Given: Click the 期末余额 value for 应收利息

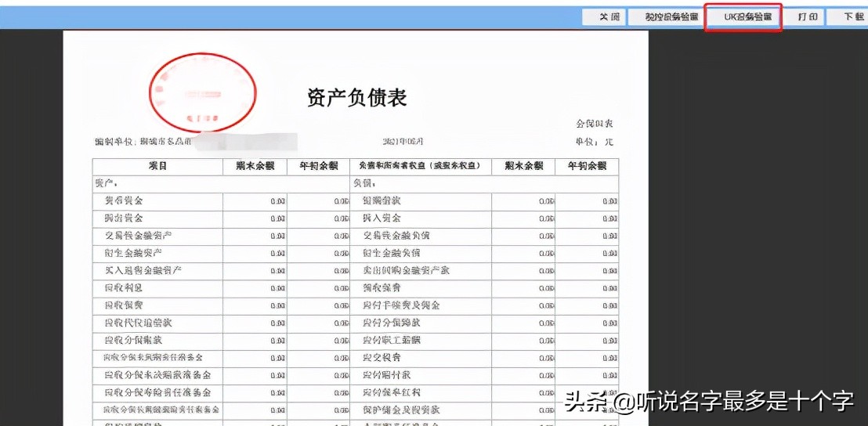Looking at the screenshot, I should 278,289.
